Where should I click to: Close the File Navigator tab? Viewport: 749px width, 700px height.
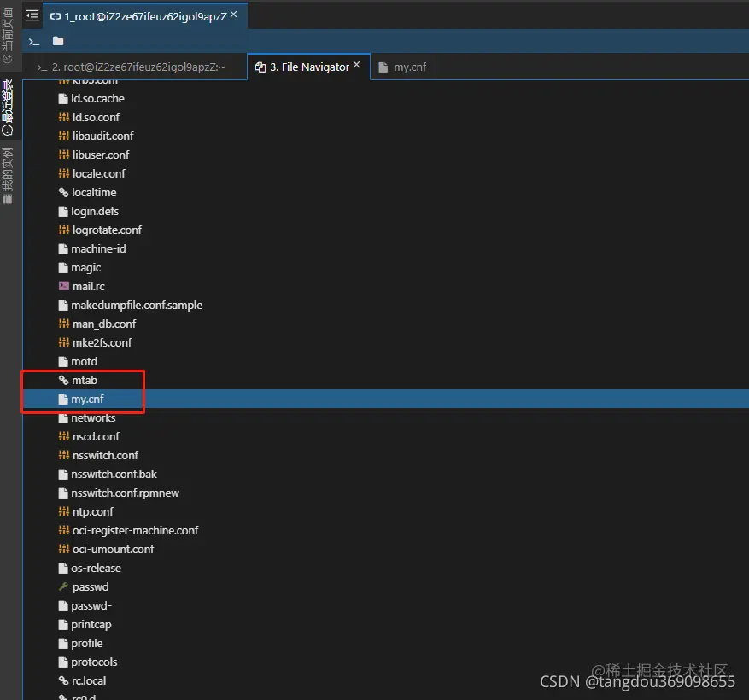(357, 65)
